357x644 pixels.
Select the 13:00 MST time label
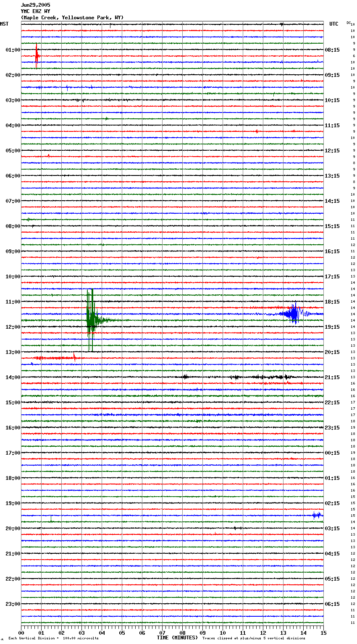click(x=13, y=352)
